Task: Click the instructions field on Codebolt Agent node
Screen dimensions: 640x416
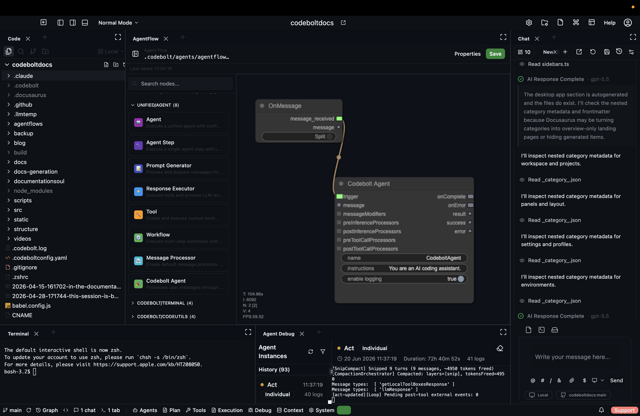Action: tap(404, 269)
